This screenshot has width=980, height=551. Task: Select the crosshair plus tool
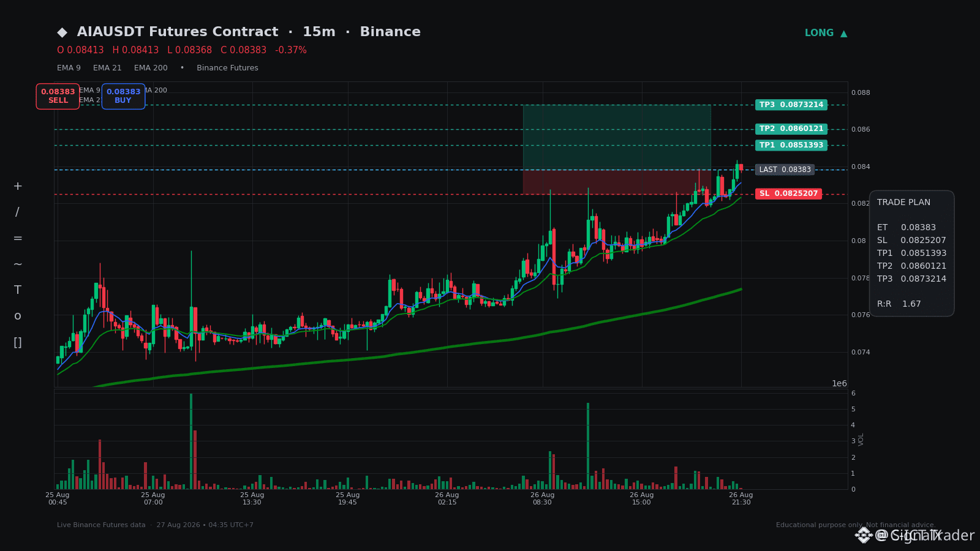click(18, 186)
